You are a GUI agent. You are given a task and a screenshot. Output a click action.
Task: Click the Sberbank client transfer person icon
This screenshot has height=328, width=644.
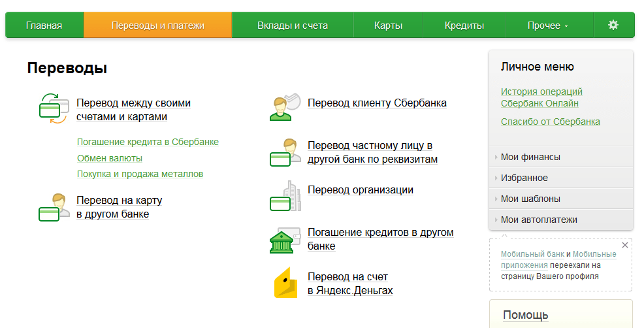[285, 107]
